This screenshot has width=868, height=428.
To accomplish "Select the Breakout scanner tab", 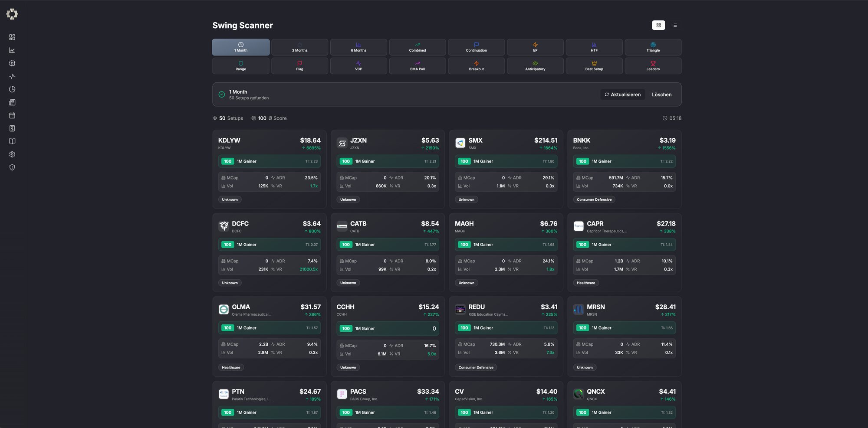I will (x=476, y=66).
